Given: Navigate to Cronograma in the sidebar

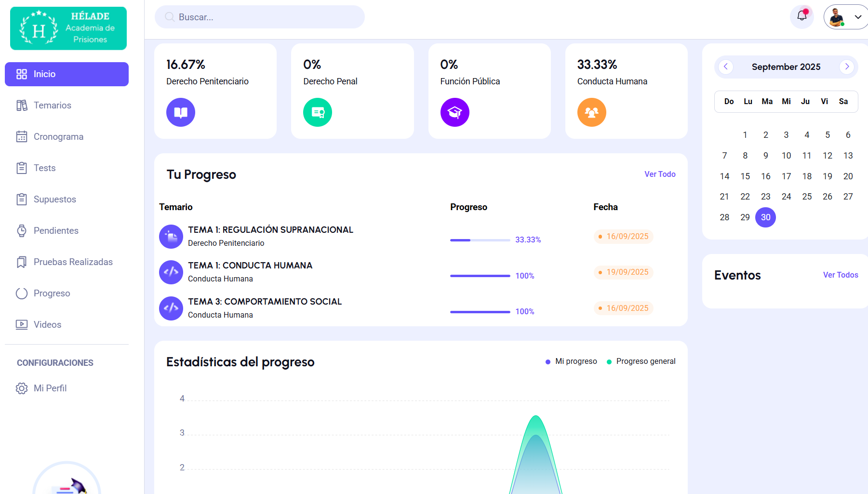Looking at the screenshot, I should (58, 137).
